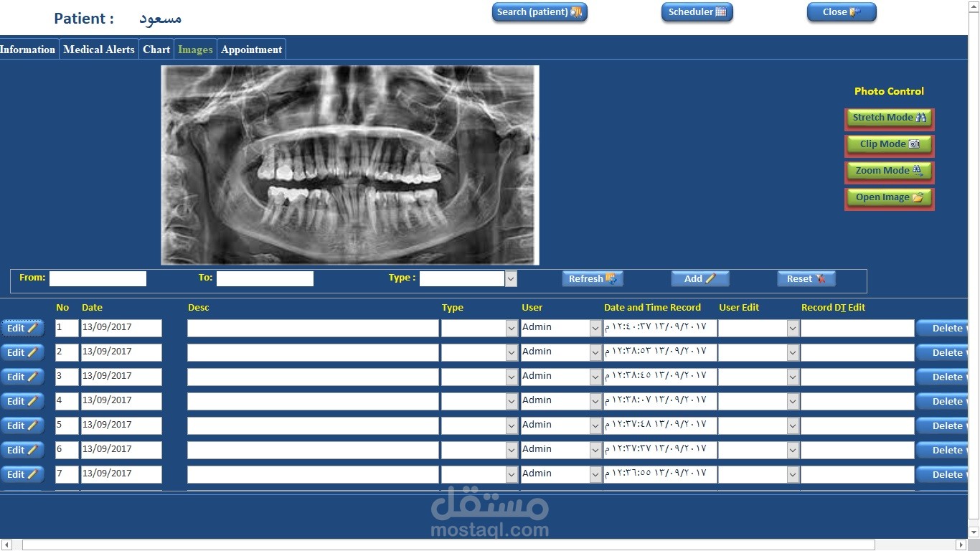Image resolution: width=980 pixels, height=551 pixels.
Task: Click Open Image button
Action: pyautogui.click(x=890, y=197)
